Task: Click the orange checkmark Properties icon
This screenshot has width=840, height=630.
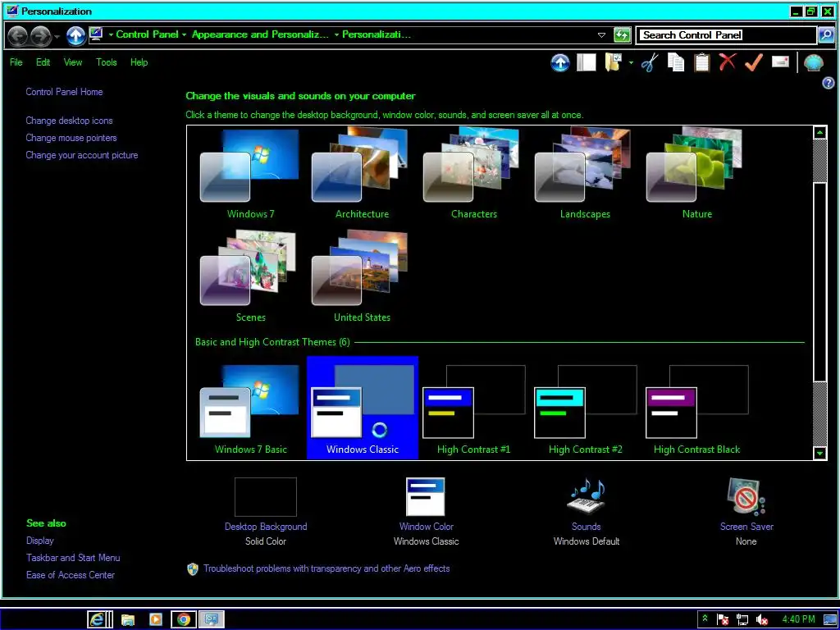Action: [753, 62]
